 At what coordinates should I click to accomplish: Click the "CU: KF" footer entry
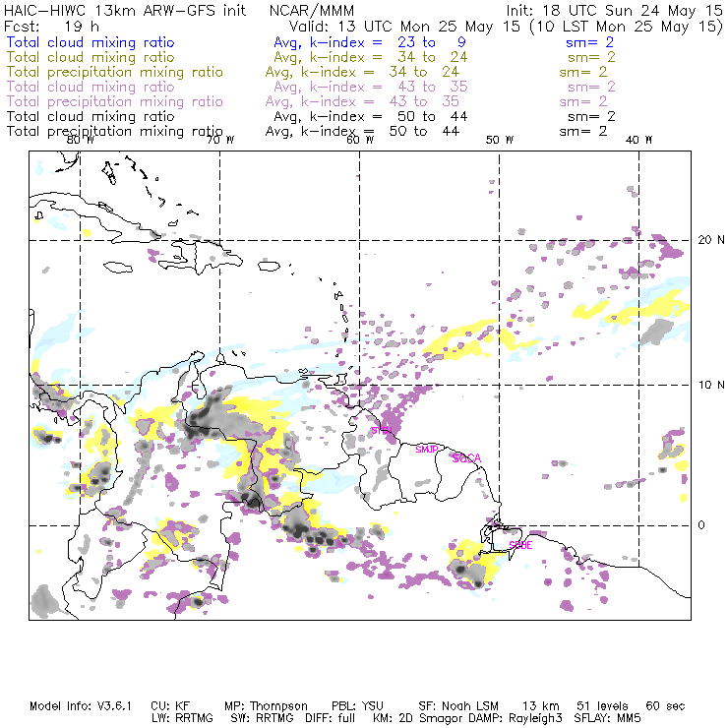(x=170, y=706)
